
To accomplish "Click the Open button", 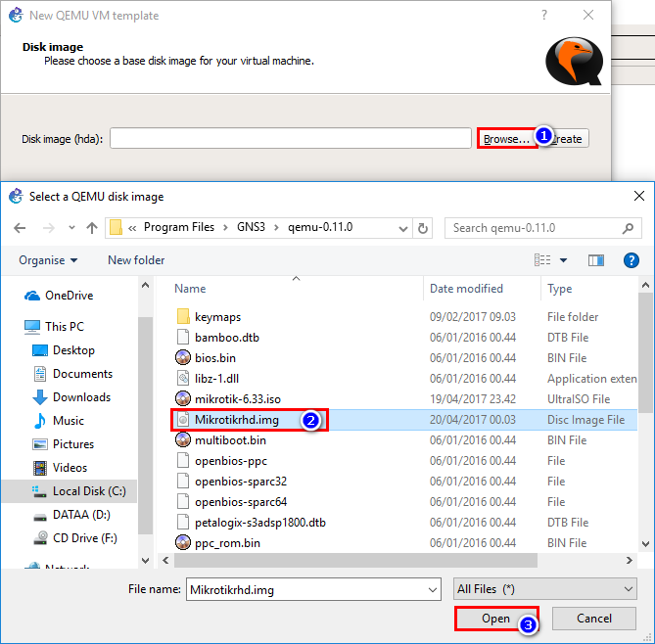I will (496, 619).
